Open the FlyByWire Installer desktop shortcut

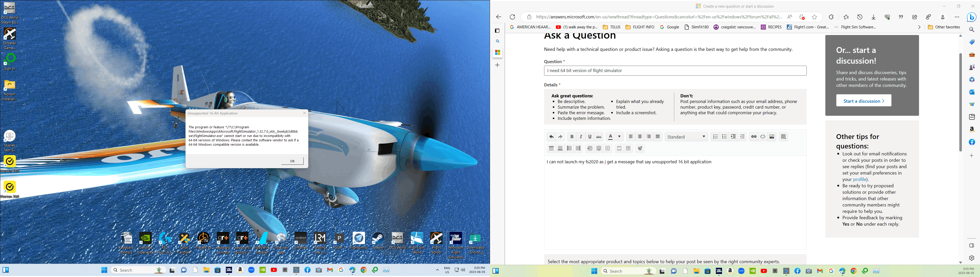(262, 243)
